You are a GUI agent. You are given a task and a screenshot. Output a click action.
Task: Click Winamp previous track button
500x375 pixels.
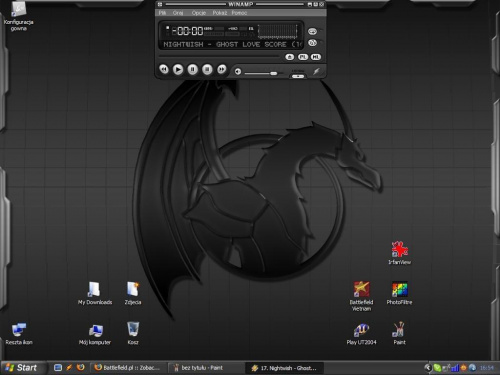click(164, 69)
